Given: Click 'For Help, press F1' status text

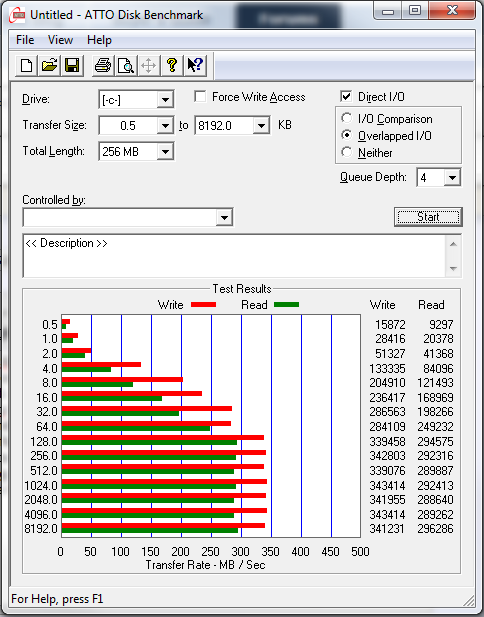Looking at the screenshot, I should pos(57,599).
